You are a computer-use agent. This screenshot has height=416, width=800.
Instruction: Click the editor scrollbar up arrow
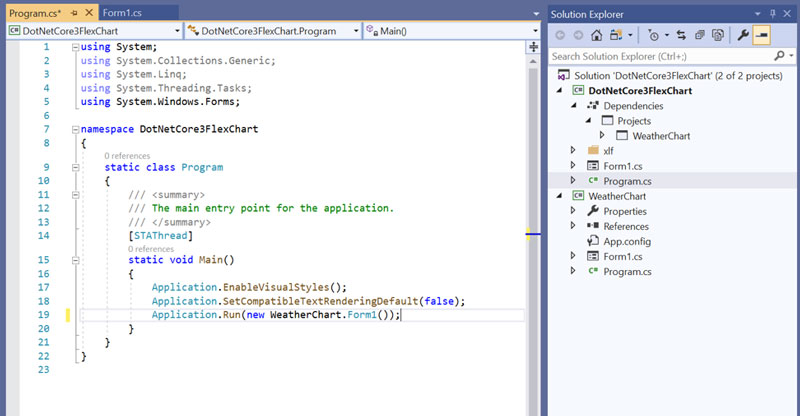533,61
